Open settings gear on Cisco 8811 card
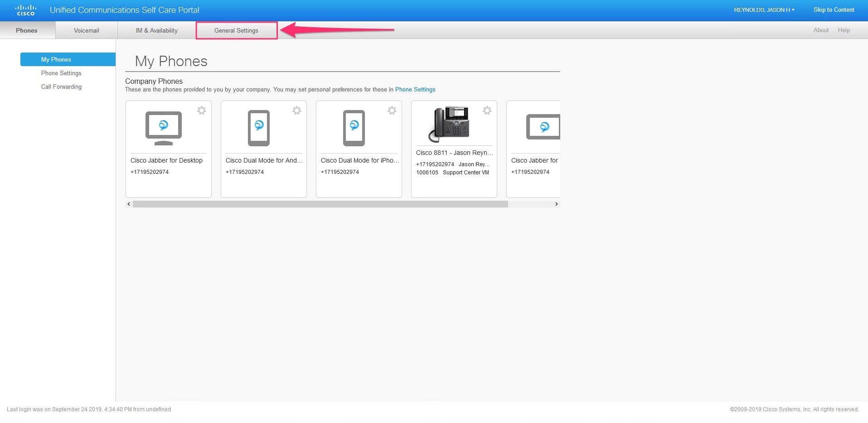This screenshot has width=868, height=423. pyautogui.click(x=487, y=111)
